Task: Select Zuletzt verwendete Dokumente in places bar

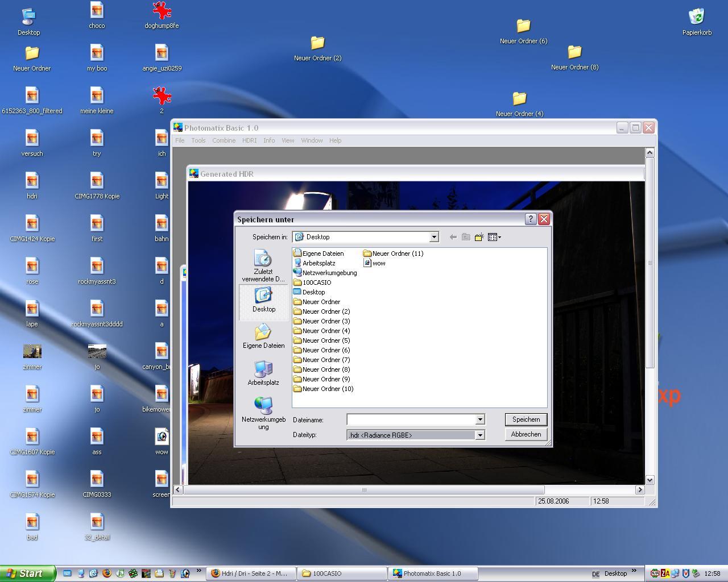Action: [x=263, y=266]
